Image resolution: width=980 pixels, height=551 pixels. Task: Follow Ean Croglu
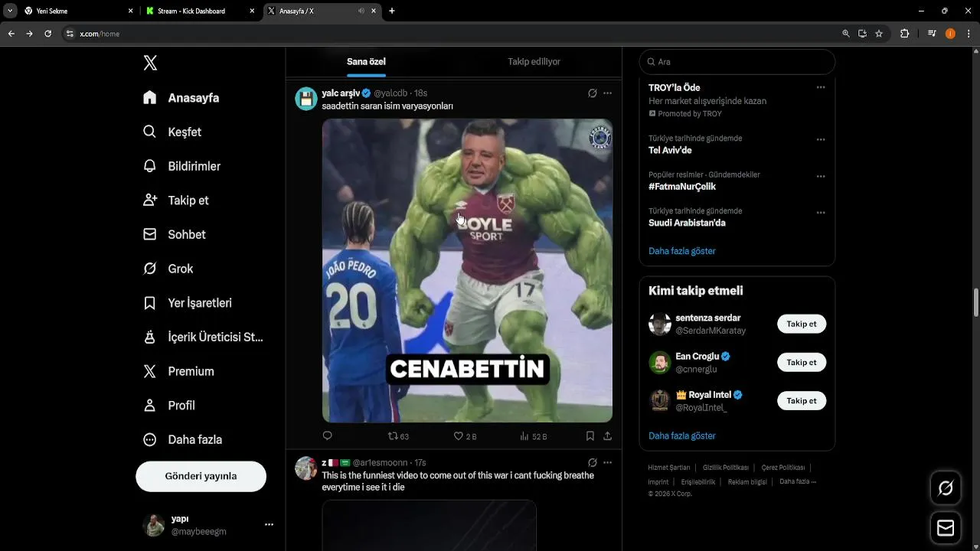point(802,362)
